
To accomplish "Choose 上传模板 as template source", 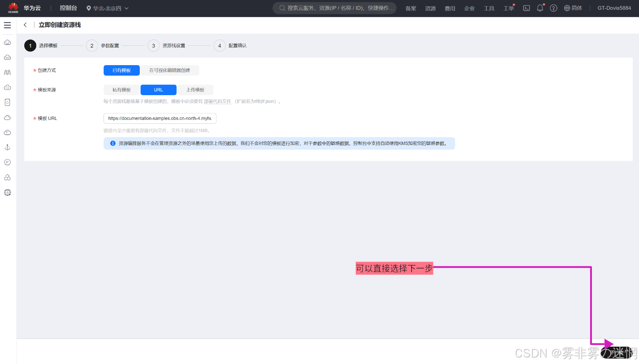I will (x=195, y=90).
